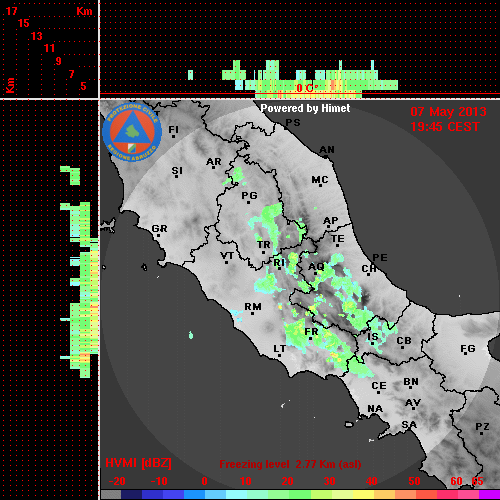Click the GR city marker

(x=158, y=236)
